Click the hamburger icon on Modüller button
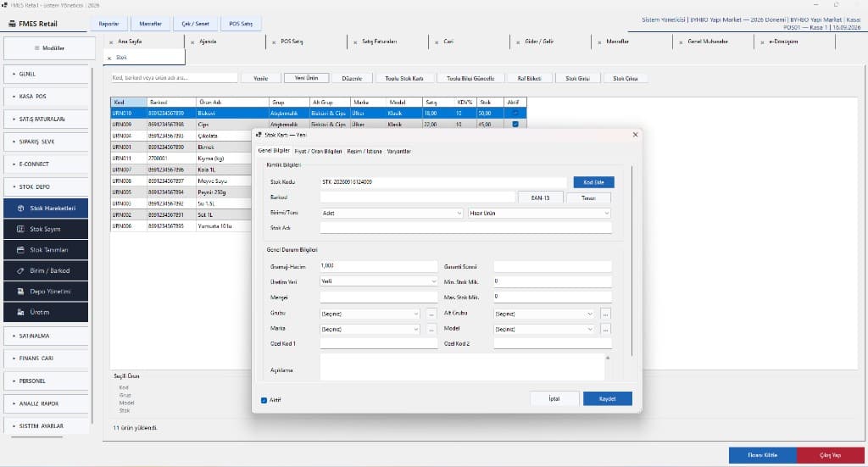Viewport: 868px width, 467px height. [x=37, y=48]
